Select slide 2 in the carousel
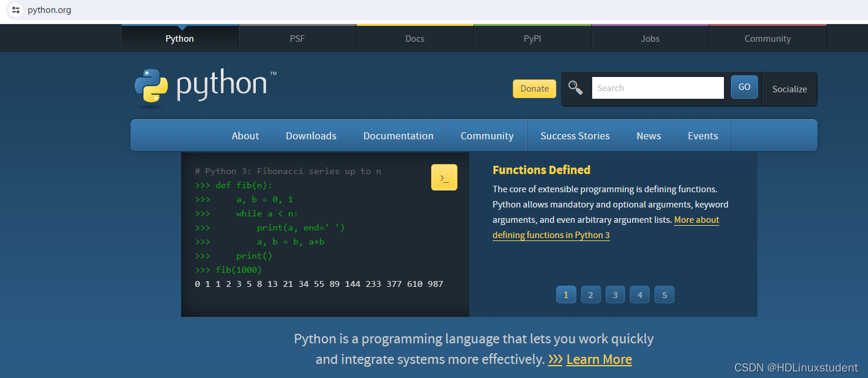The image size is (868, 378). [x=590, y=295]
